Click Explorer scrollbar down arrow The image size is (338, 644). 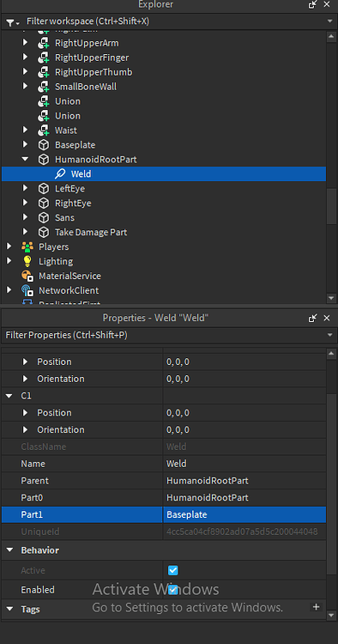tap(331, 298)
